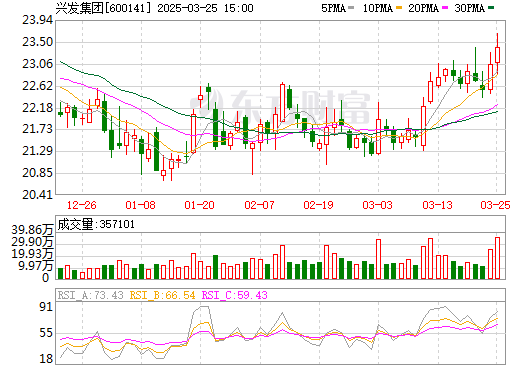Click the 39.86万 volume axis label
Image resolution: width=520 pixels, height=365 pixels.
pos(32,230)
